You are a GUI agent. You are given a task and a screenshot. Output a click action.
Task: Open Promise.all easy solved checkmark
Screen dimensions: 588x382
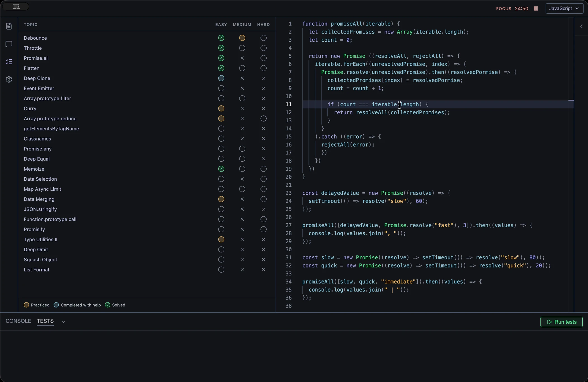[221, 58]
